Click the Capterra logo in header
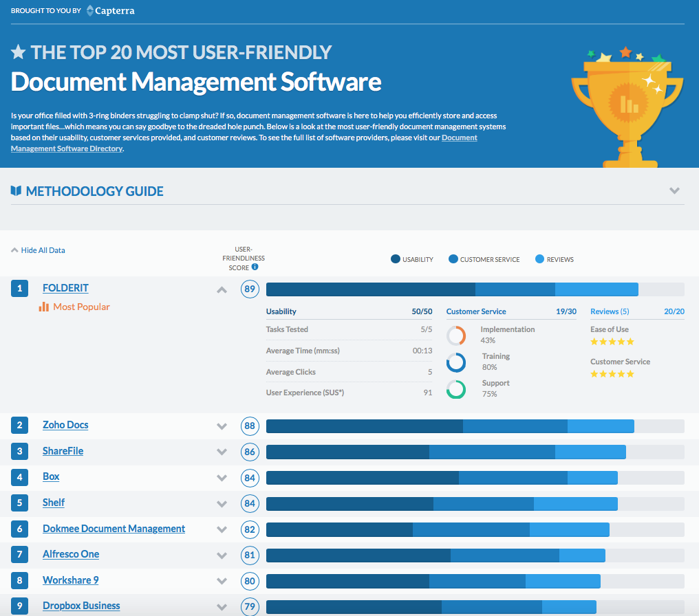The height and width of the screenshot is (616, 699). pyautogui.click(x=110, y=10)
